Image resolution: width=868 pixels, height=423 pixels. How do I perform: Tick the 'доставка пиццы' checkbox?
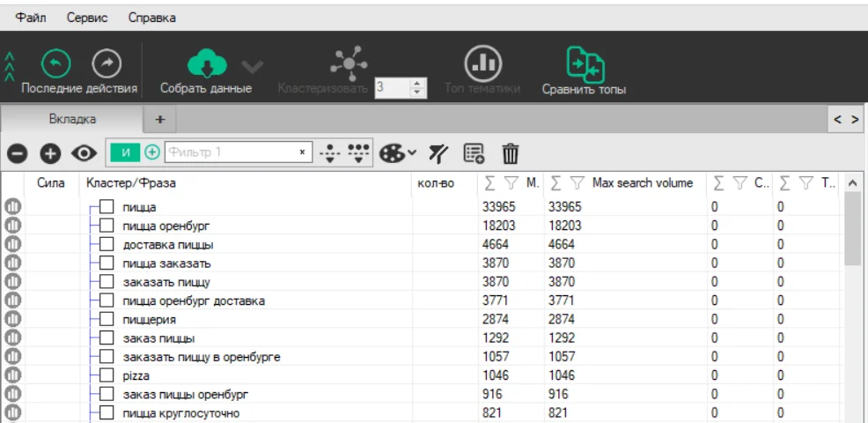107,244
